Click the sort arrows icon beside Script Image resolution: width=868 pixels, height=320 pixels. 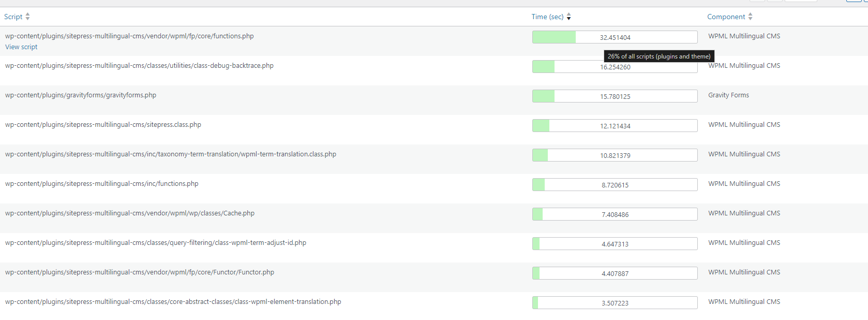[x=28, y=17]
